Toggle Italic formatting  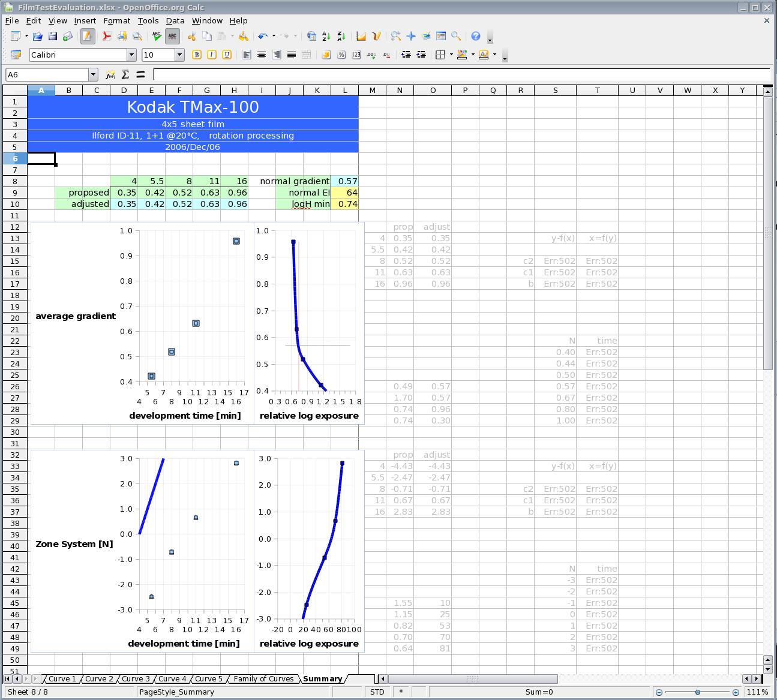point(212,55)
